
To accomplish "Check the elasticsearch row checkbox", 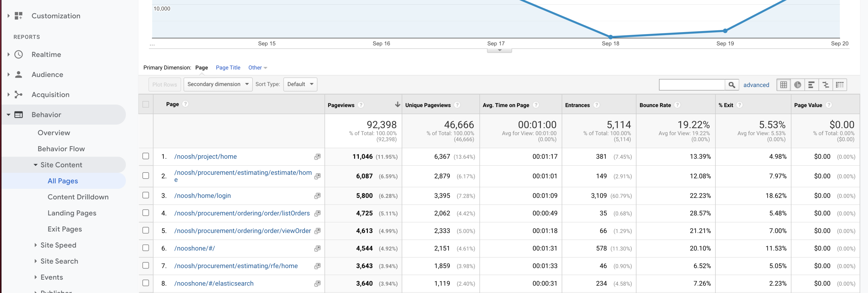I will point(145,283).
